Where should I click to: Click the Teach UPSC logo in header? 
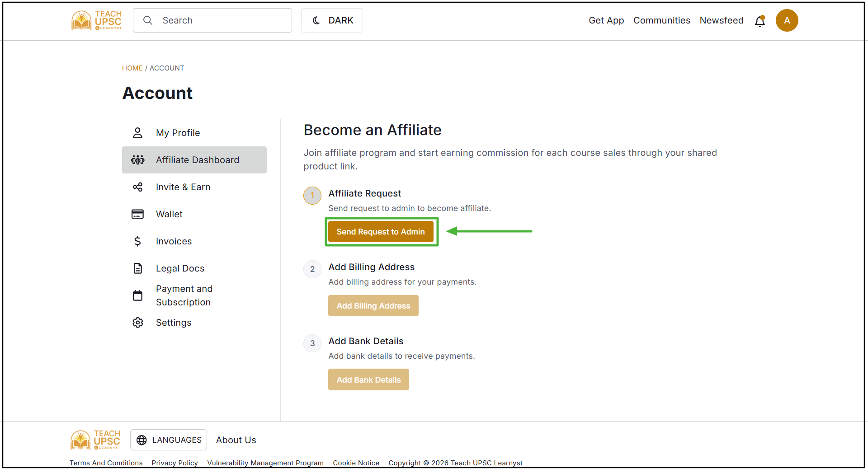[96, 20]
